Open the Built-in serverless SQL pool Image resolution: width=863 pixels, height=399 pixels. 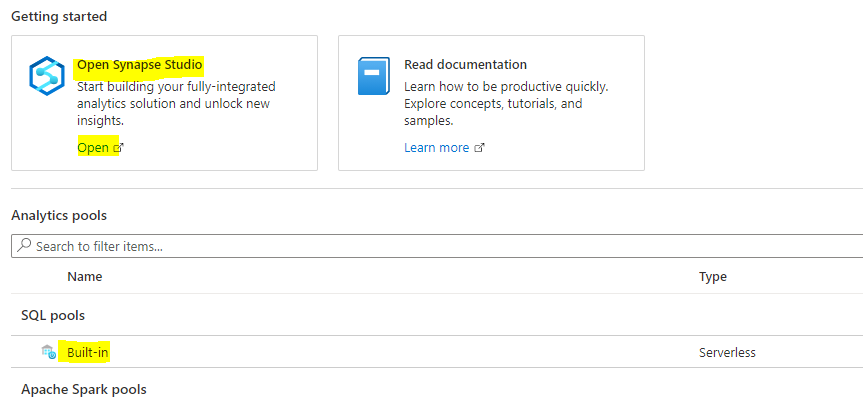88,352
